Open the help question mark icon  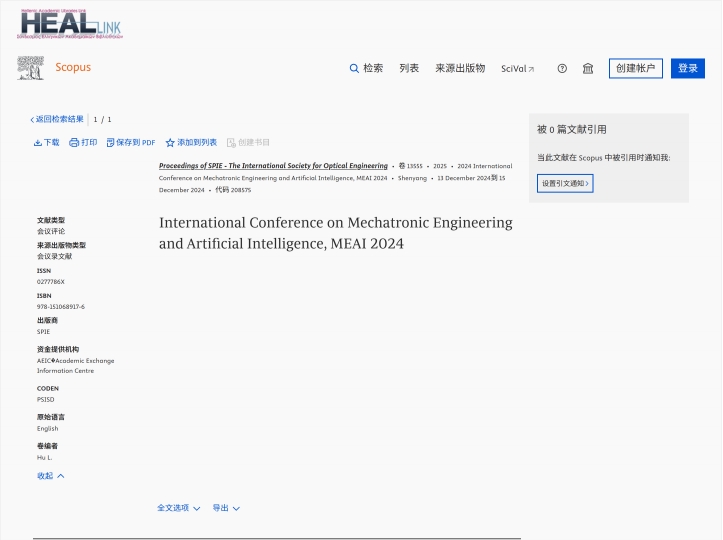point(562,68)
